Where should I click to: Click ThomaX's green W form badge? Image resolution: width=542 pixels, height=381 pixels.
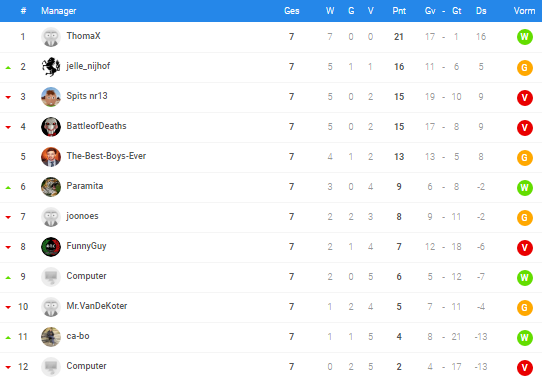click(x=524, y=37)
